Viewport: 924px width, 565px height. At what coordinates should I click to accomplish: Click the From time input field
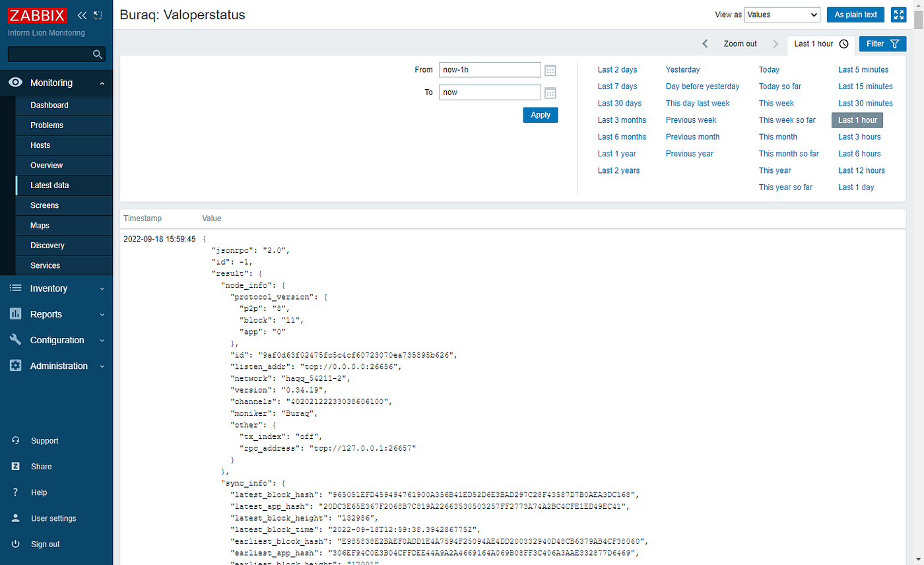(490, 69)
